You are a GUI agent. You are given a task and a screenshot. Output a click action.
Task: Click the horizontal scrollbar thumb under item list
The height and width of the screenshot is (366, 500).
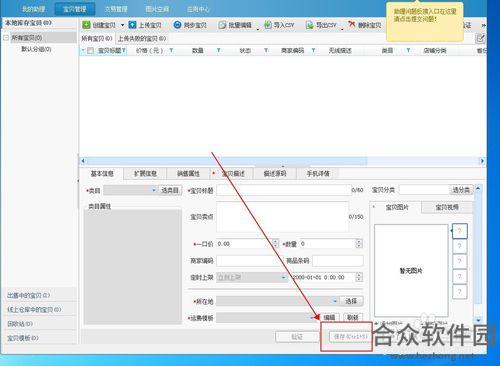(227, 161)
